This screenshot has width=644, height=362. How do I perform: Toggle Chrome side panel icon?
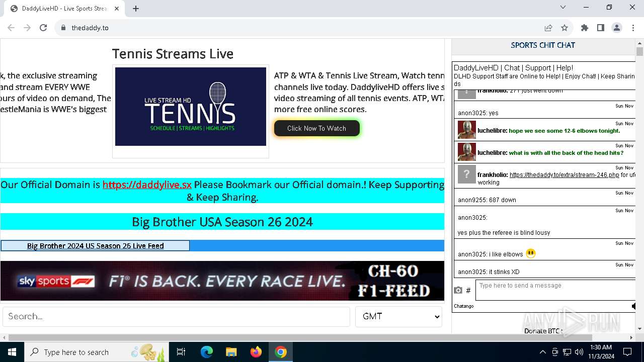[601, 28]
